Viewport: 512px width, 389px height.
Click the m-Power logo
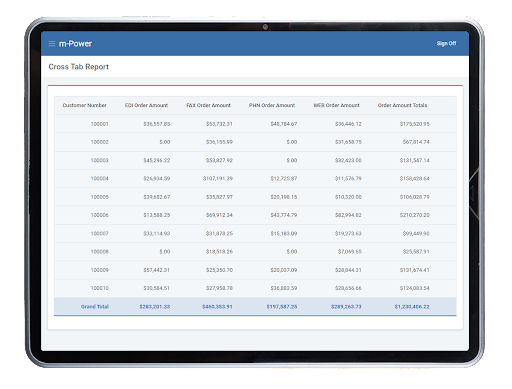75,44
